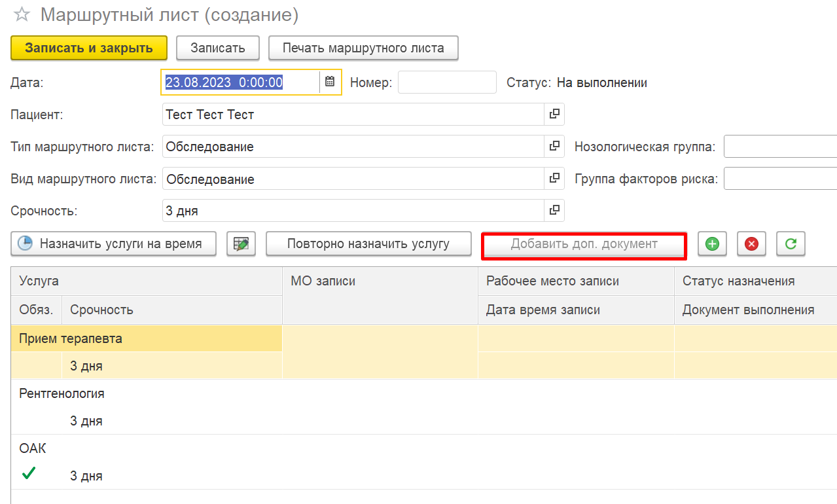The height and width of the screenshot is (504, 837).
Task: Click the Нозологическая группа field
Action: coord(779,147)
